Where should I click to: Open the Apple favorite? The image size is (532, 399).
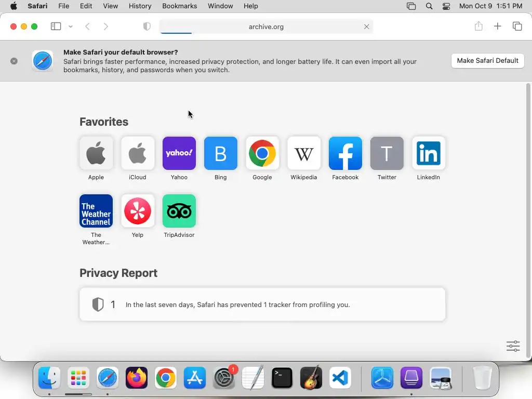point(96,153)
